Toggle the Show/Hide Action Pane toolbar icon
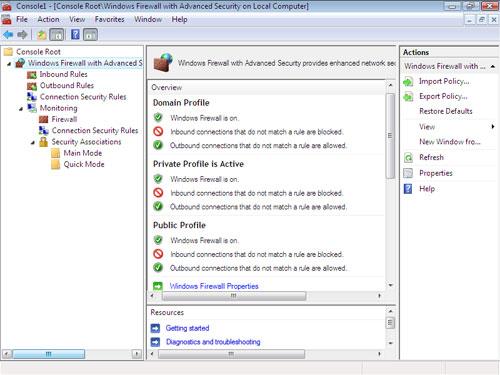 pos(90,35)
